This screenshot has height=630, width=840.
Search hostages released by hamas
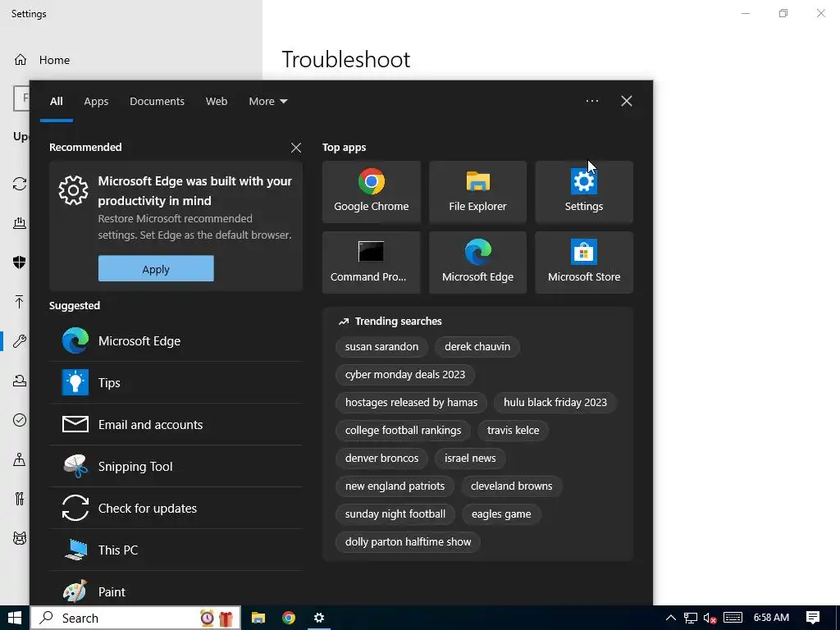411,402
